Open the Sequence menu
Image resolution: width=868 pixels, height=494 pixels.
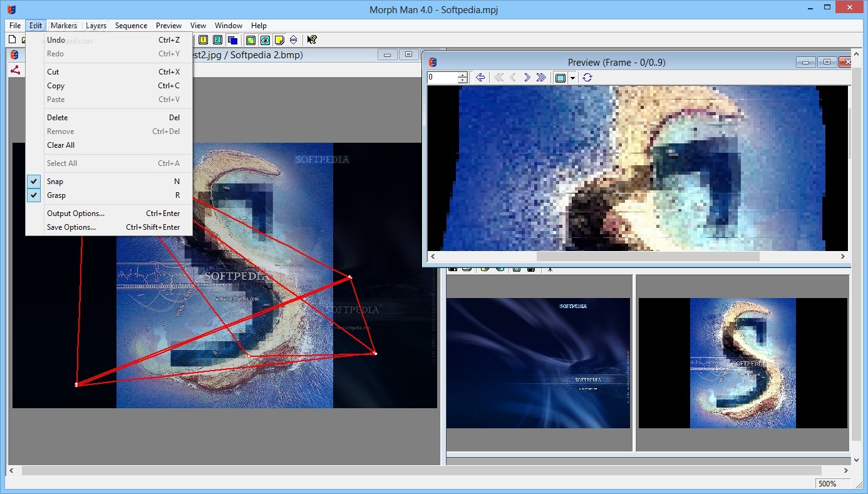(131, 26)
